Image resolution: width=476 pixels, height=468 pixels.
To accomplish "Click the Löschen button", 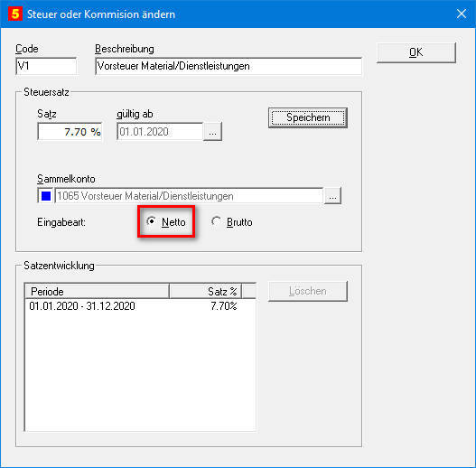I will click(308, 291).
